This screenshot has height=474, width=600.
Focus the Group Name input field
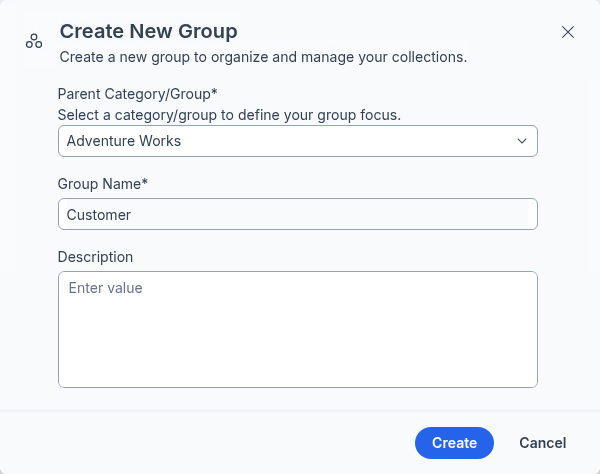pyautogui.click(x=297, y=214)
